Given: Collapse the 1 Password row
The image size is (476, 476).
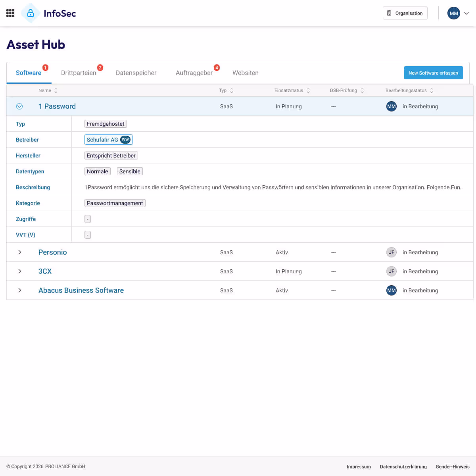Looking at the screenshot, I should tap(19, 106).
